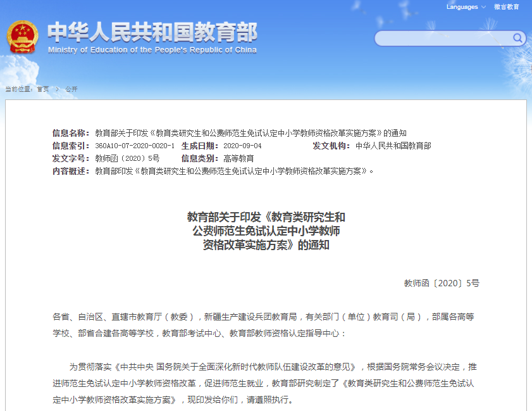The height and width of the screenshot is (411, 532).
Task: Click the addressee line starting 各省、自治区
Action: (x=263, y=325)
